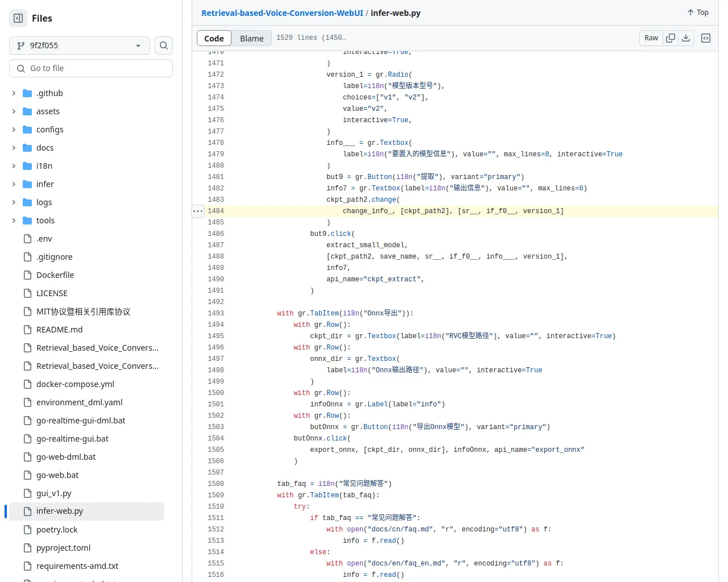The height and width of the screenshot is (582, 728).
Task: Click the 1529 lines file info text
Action: 311,38
